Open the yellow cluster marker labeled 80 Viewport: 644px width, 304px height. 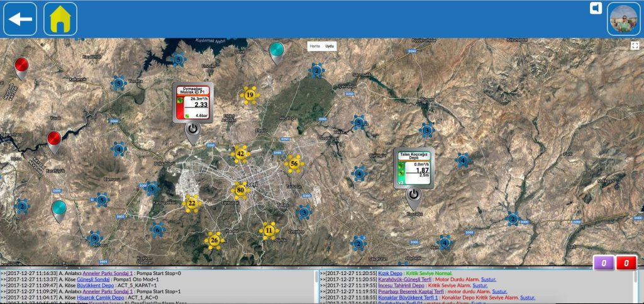[240, 190]
